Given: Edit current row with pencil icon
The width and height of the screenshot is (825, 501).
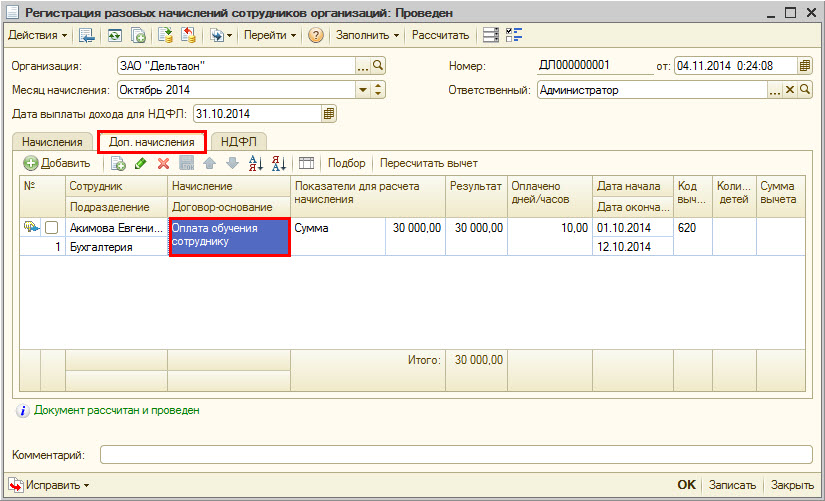Looking at the screenshot, I should [x=140, y=164].
